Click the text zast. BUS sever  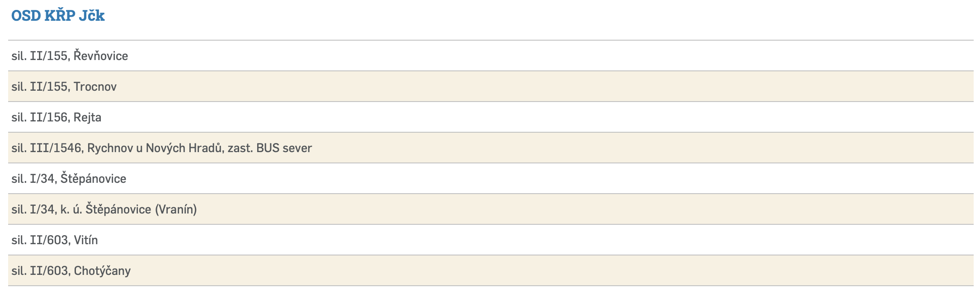pos(270,148)
